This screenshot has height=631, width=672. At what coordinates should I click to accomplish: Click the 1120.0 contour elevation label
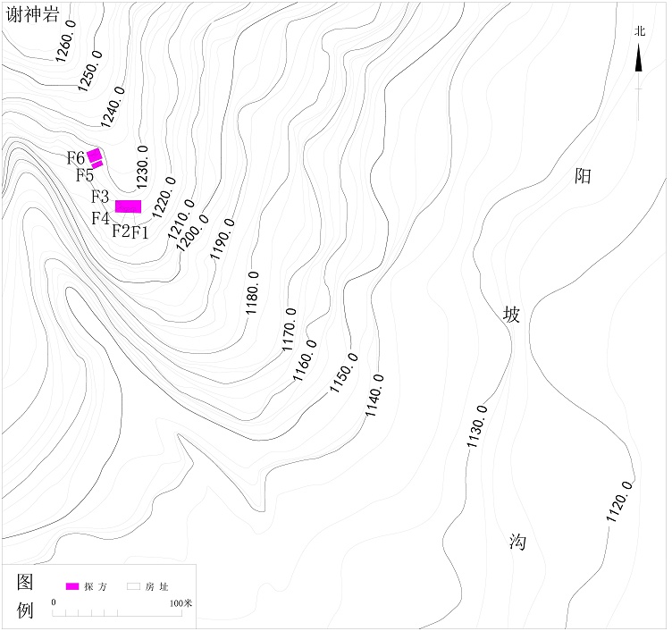[619, 501]
